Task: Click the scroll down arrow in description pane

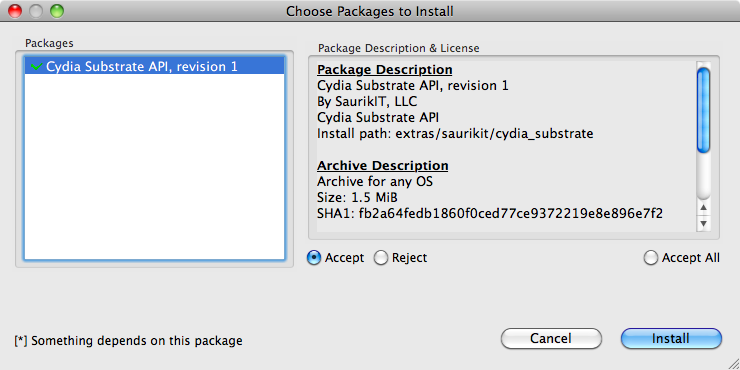Action: [703, 223]
